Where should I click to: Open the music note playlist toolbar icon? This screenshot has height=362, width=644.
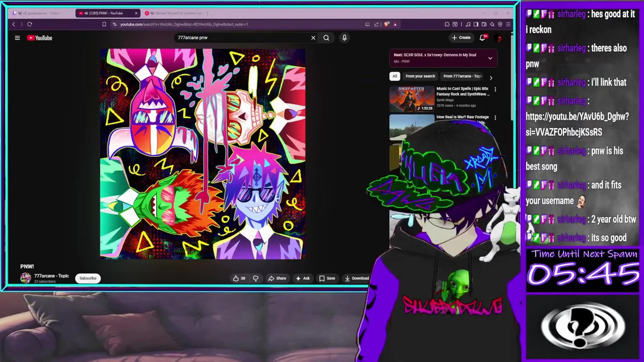tap(468, 24)
